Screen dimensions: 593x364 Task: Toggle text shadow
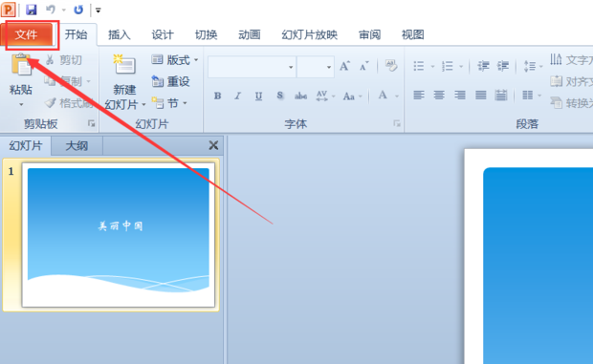[280, 96]
